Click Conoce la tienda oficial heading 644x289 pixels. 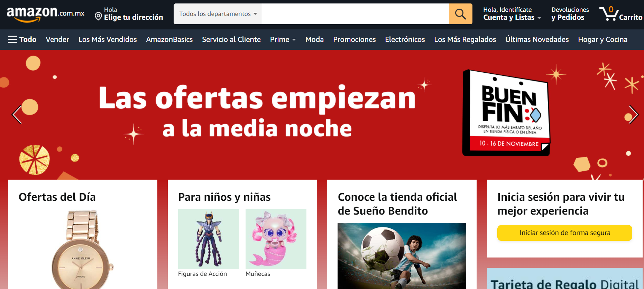(397, 204)
